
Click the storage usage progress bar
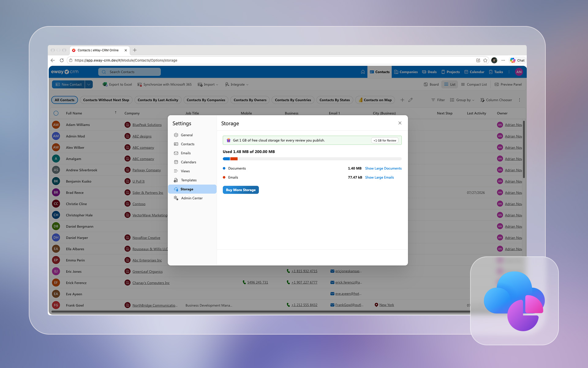[312, 159]
